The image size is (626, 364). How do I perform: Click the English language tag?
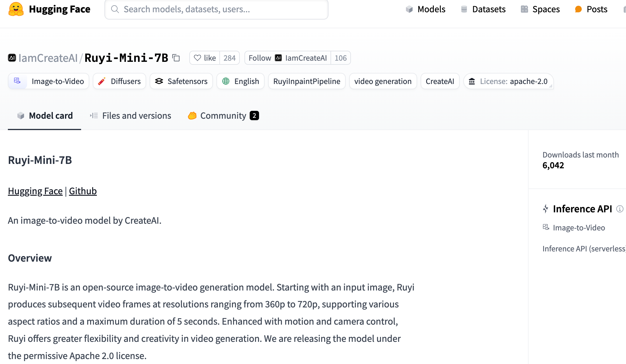click(x=241, y=81)
